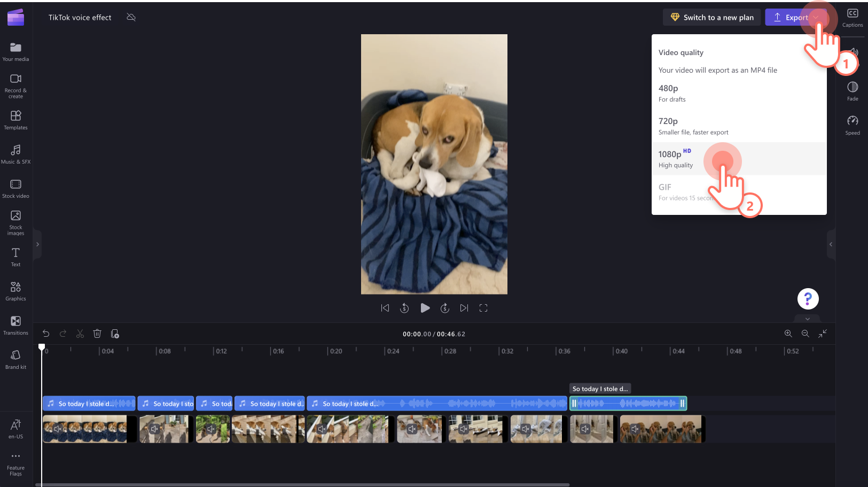The width and height of the screenshot is (868, 487).
Task: Split the clip with scissors tool
Action: pyautogui.click(x=80, y=334)
